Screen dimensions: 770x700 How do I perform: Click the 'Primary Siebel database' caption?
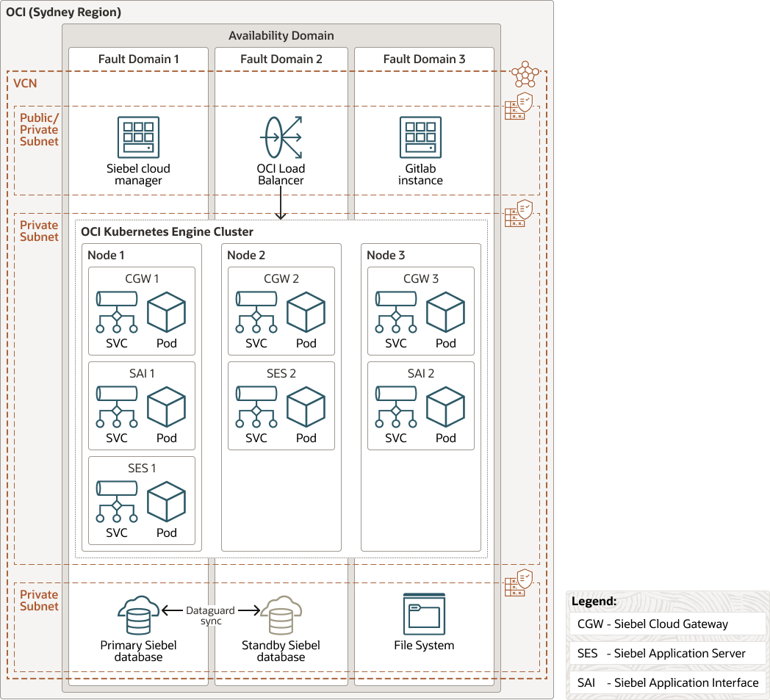point(138,651)
